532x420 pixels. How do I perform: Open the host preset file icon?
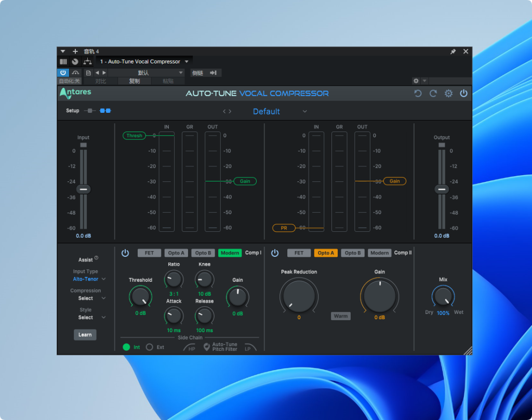click(x=88, y=73)
